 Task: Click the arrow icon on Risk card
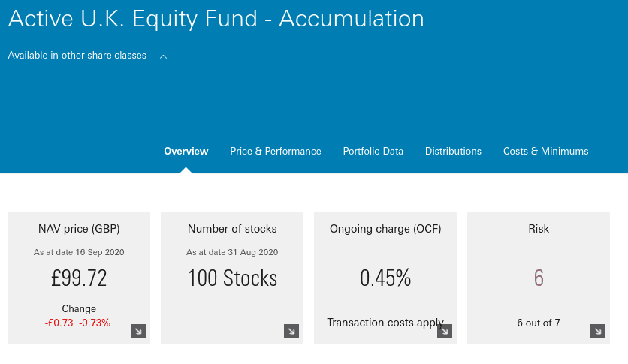coord(598,331)
